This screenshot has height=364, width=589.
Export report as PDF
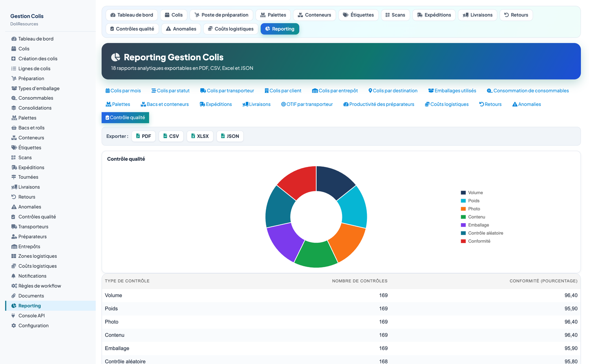coord(143,136)
